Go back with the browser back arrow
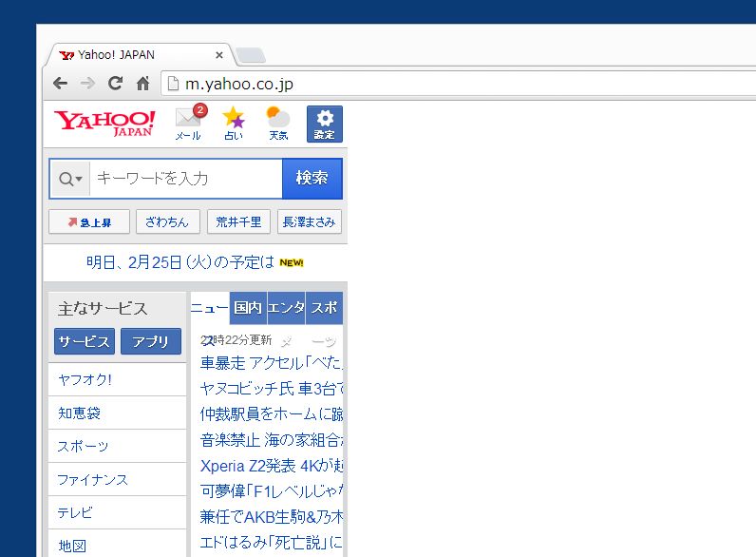This screenshot has width=756, height=557. coord(60,84)
